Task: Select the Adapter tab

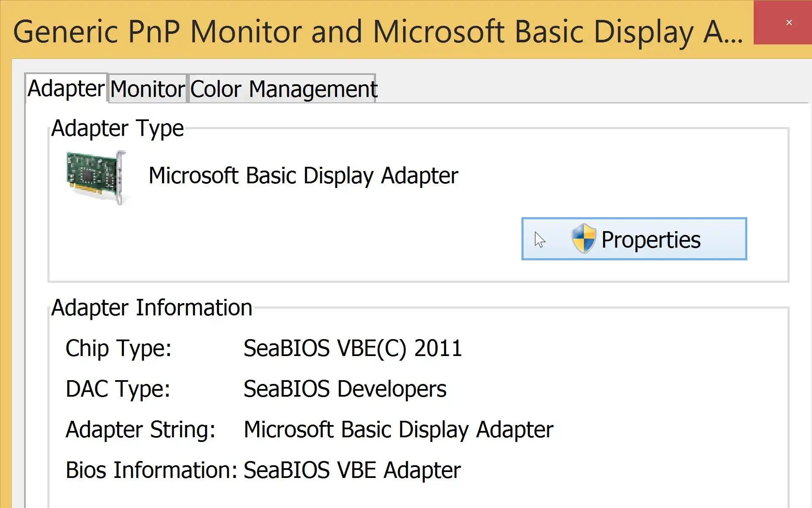Action: click(66, 88)
